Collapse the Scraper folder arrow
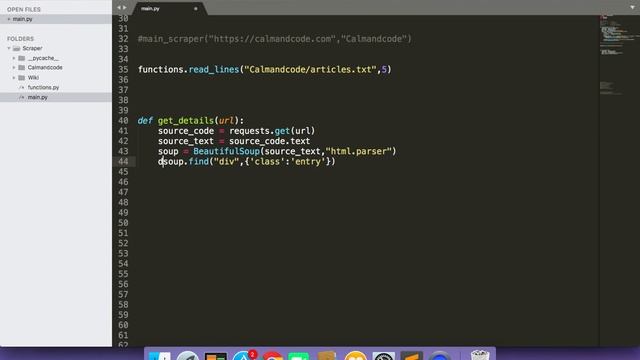 [x=9, y=48]
